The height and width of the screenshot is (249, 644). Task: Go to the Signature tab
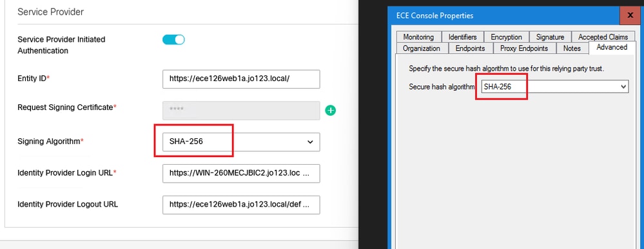(x=550, y=37)
